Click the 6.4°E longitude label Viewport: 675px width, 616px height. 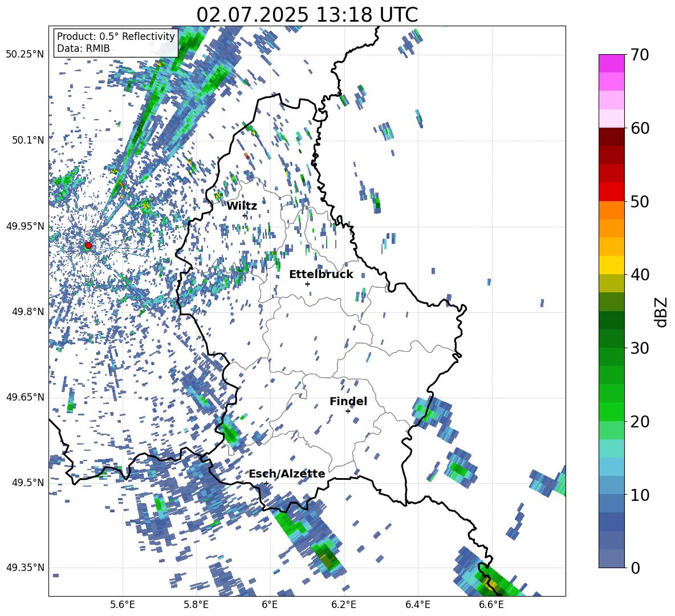coord(417,605)
